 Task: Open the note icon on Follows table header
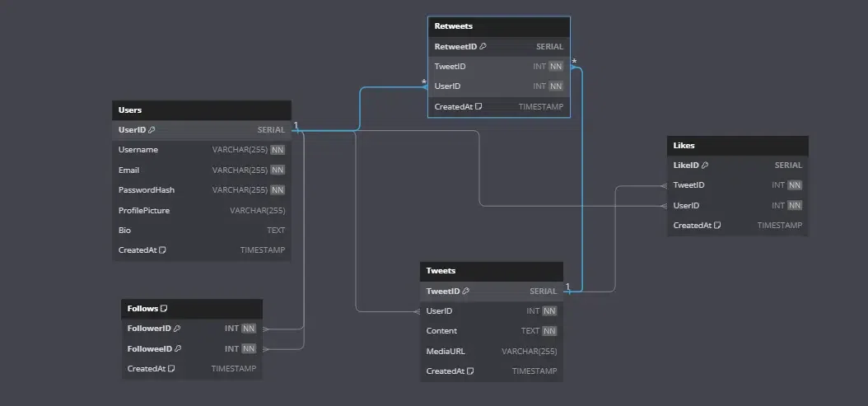pyautogui.click(x=164, y=309)
